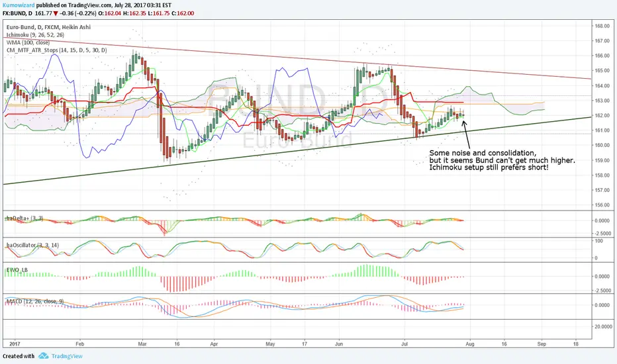Click the O:162.04 open value
The width and height of the screenshot is (617, 364).
pos(110,13)
